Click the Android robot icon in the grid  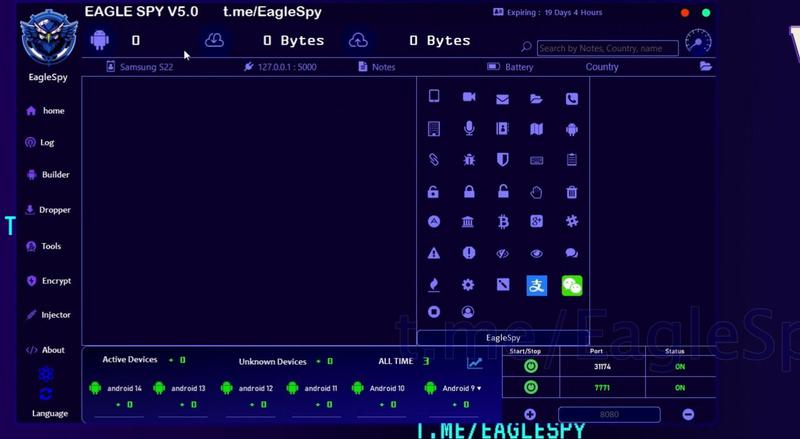pos(572,129)
